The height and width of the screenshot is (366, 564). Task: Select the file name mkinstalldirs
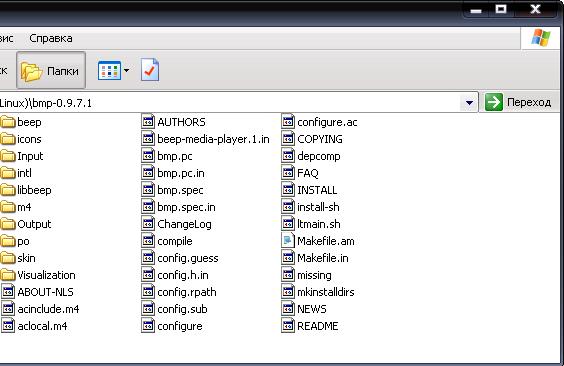[x=326, y=292]
